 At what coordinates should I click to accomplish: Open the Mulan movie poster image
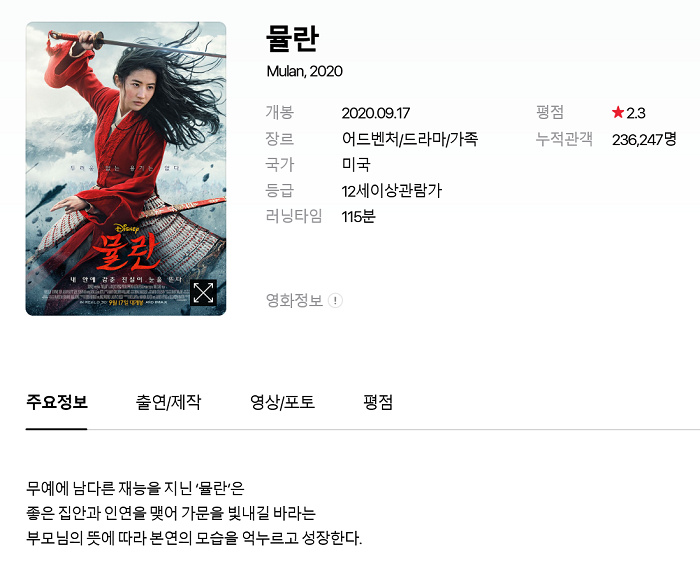[x=126, y=169]
